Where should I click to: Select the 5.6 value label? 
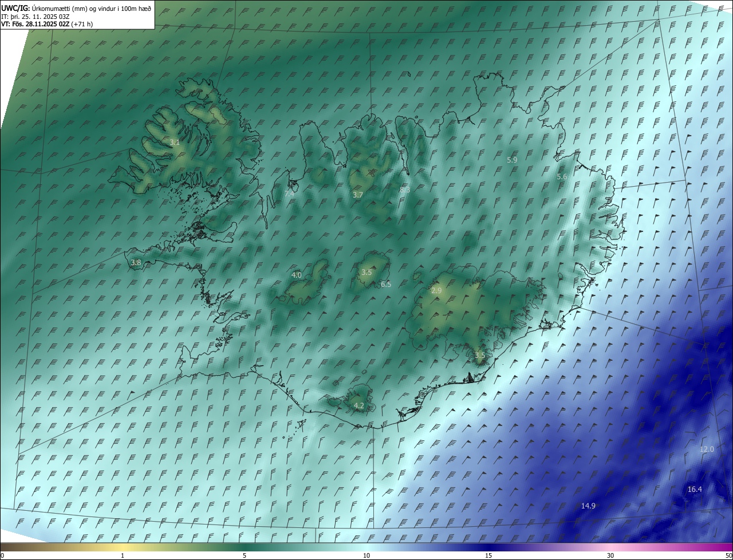point(562,177)
